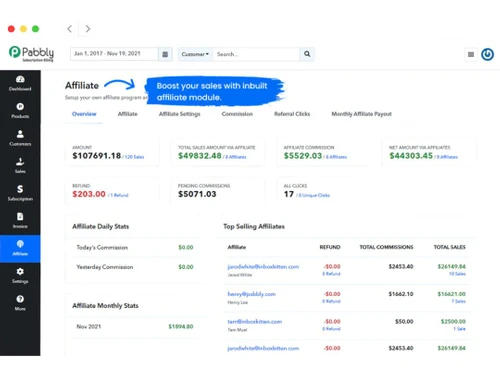Screen dimensions: 500x375
Task: Click the Unique Clicks link
Action: tap(314, 195)
